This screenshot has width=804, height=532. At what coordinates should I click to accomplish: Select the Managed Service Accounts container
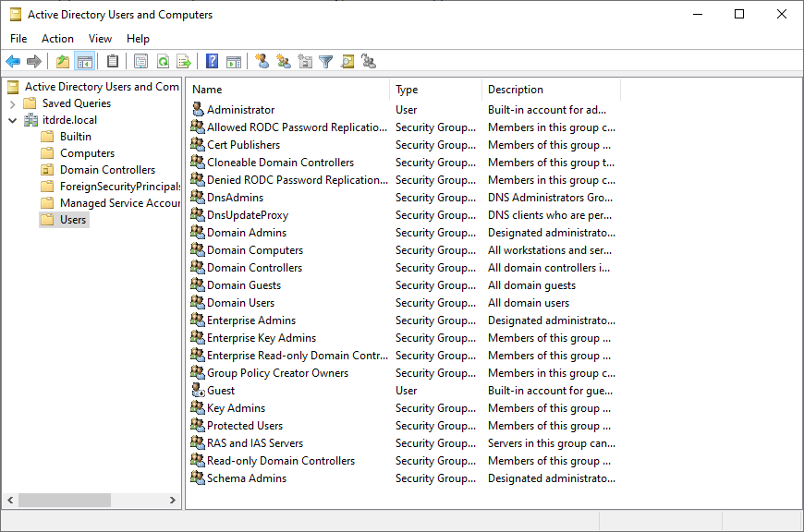[x=120, y=203]
